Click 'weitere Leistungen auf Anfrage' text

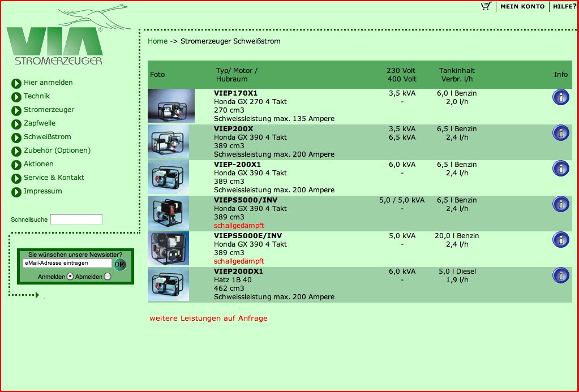(208, 318)
